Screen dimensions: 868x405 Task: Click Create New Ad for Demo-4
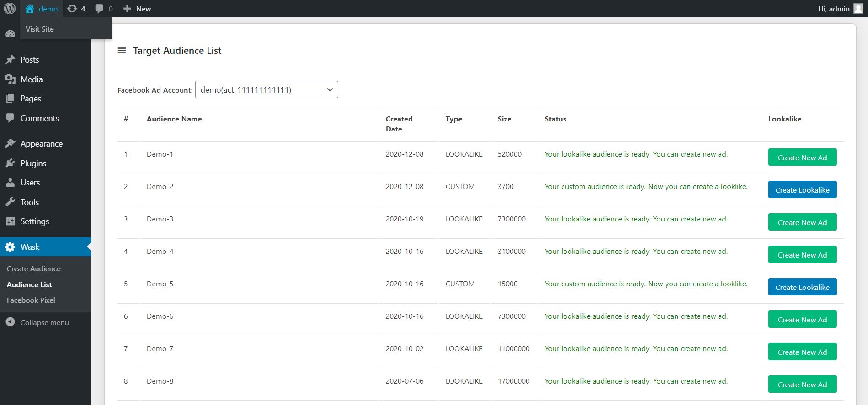pos(802,255)
